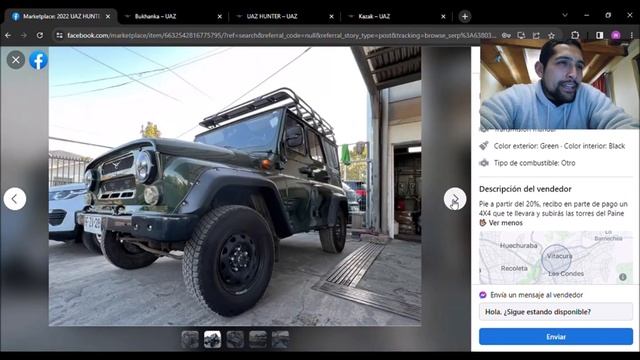Open a new browser tab
This screenshot has height=360, width=640.
pyautogui.click(x=464, y=16)
